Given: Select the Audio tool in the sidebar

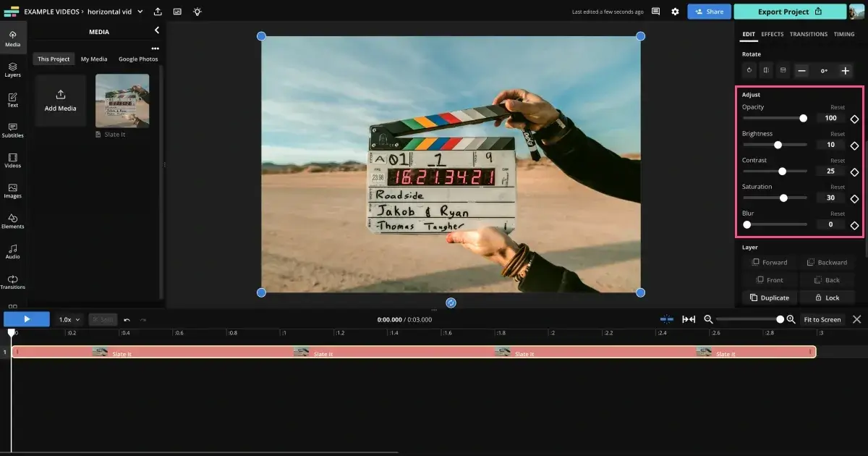Looking at the screenshot, I should [x=12, y=251].
